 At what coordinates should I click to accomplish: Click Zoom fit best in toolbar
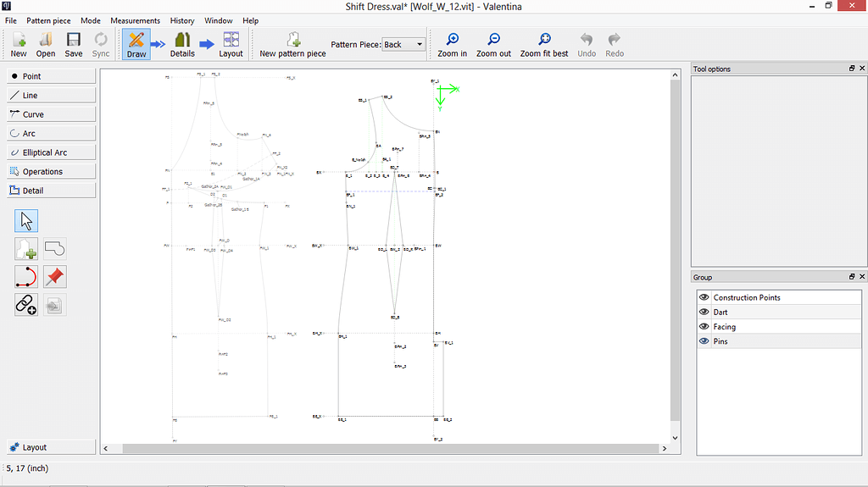point(544,45)
